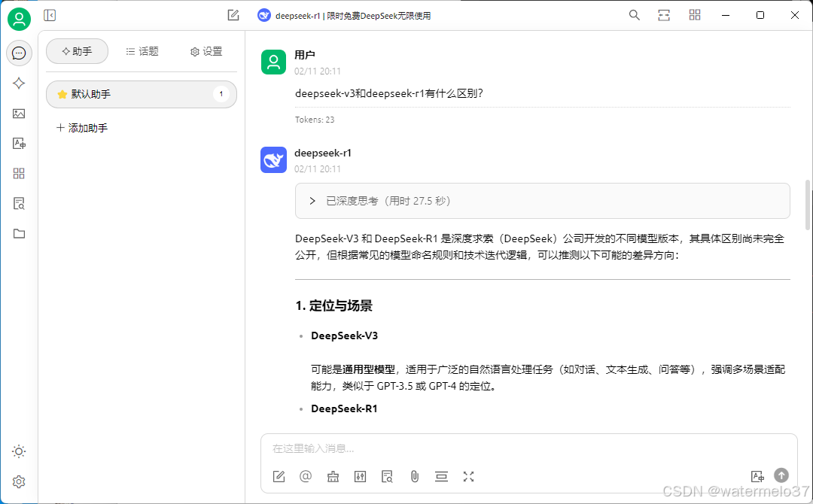The width and height of the screenshot is (813, 504).
Task: Click the DeepSeek-V3 bullet heading
Action: (344, 335)
